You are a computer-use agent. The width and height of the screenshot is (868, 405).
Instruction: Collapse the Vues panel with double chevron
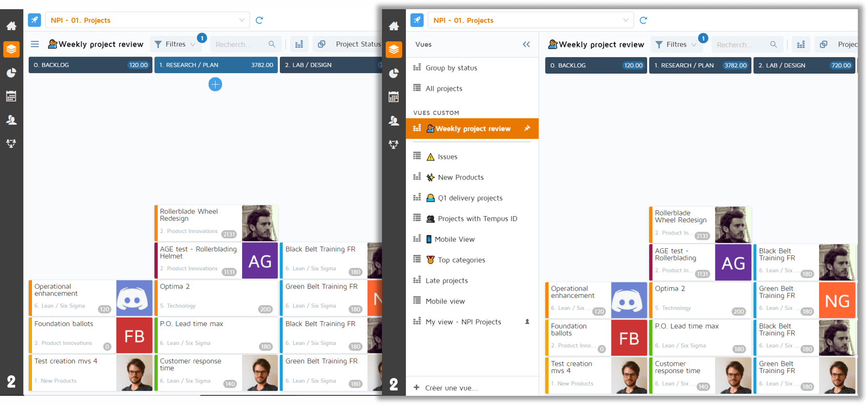(x=526, y=45)
